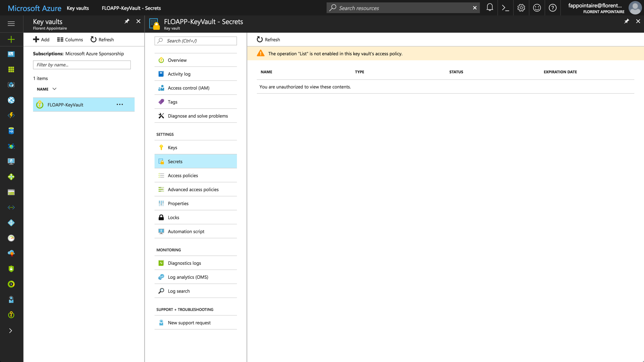Screen dimensions: 644x362
Task: Open Key vaults icon at sidebar bottom
Action: [x=11, y=315]
